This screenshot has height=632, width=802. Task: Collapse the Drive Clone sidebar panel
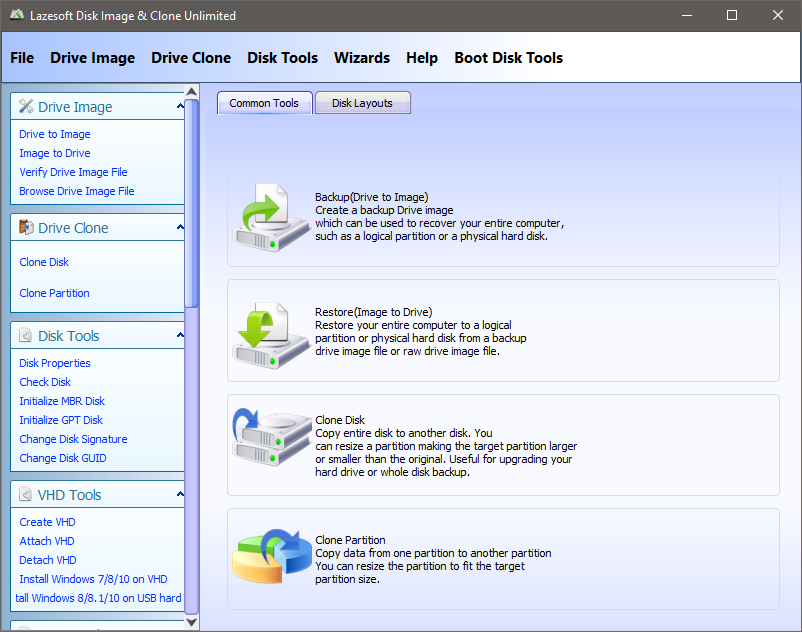coord(180,227)
